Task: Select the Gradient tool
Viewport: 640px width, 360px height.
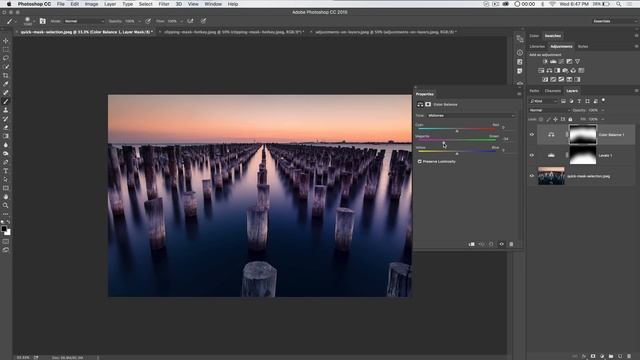Action: pyautogui.click(x=6, y=136)
